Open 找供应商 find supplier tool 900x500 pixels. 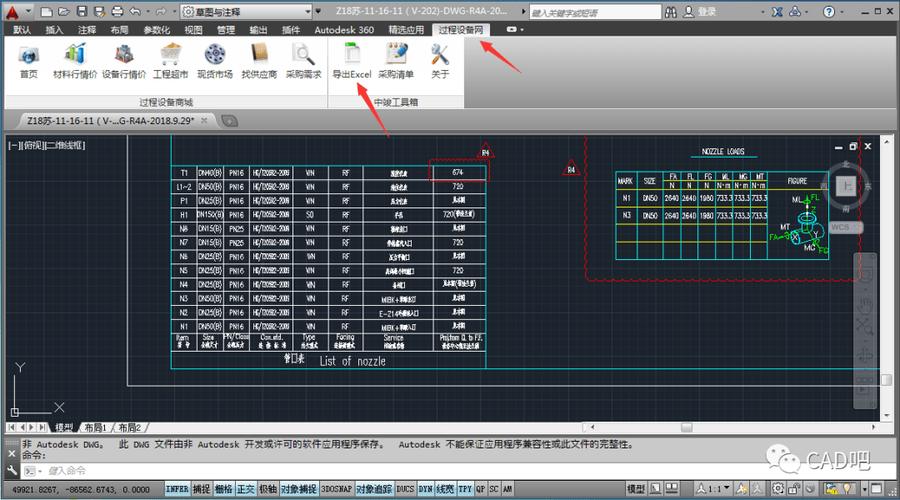pyautogui.click(x=259, y=63)
